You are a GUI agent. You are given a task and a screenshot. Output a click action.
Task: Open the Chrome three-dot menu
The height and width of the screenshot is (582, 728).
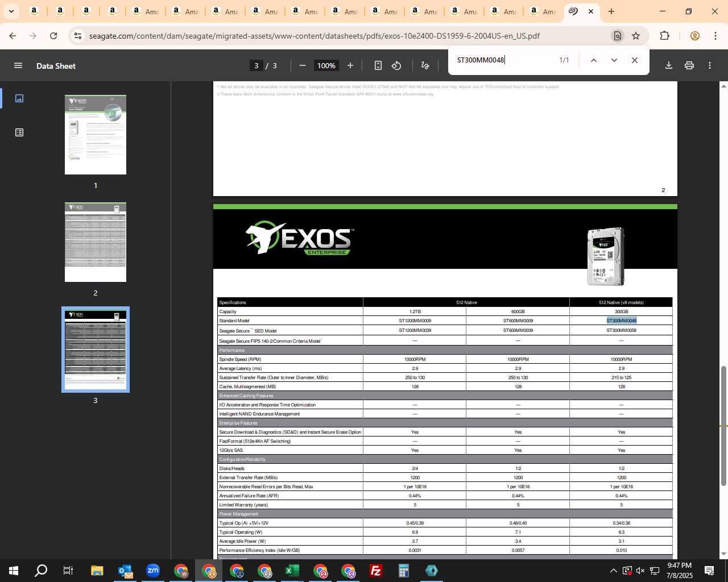coord(714,36)
